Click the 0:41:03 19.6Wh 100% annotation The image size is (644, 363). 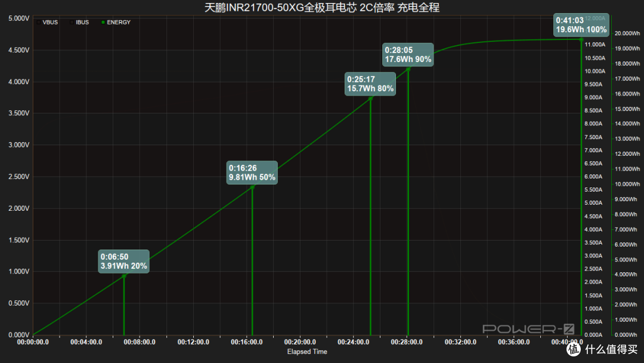(x=581, y=25)
